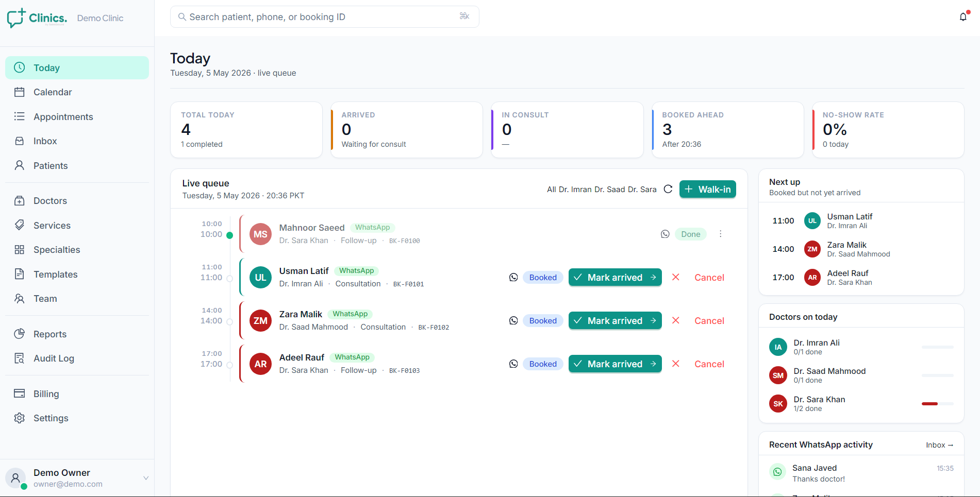The height and width of the screenshot is (497, 980).
Task: Refresh the live queue
Action: [668, 189]
